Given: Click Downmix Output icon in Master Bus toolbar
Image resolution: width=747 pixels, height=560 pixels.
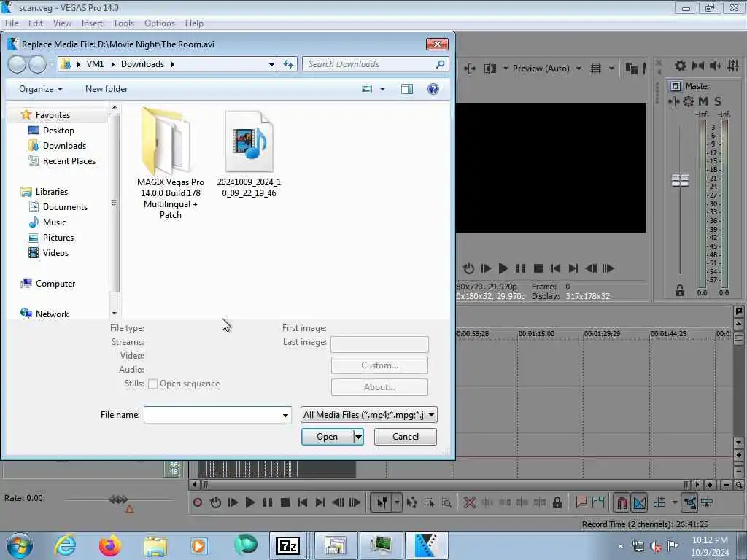Looking at the screenshot, I should (698, 66).
